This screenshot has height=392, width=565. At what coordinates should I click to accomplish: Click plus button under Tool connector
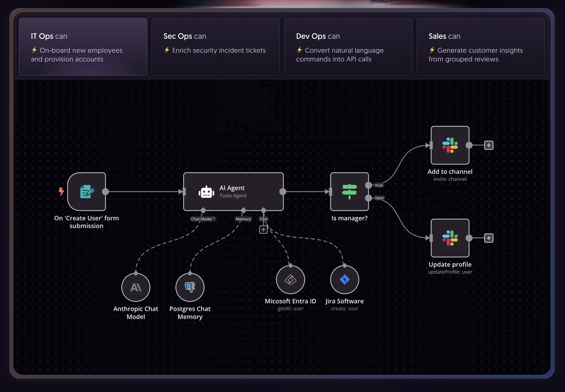[x=263, y=229]
